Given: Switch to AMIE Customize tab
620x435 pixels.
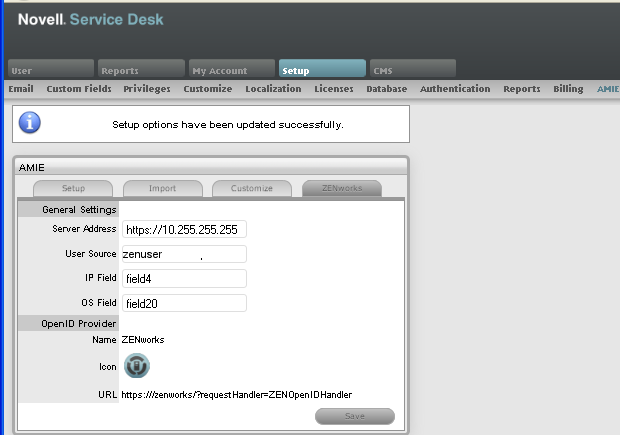Looking at the screenshot, I should [252, 188].
